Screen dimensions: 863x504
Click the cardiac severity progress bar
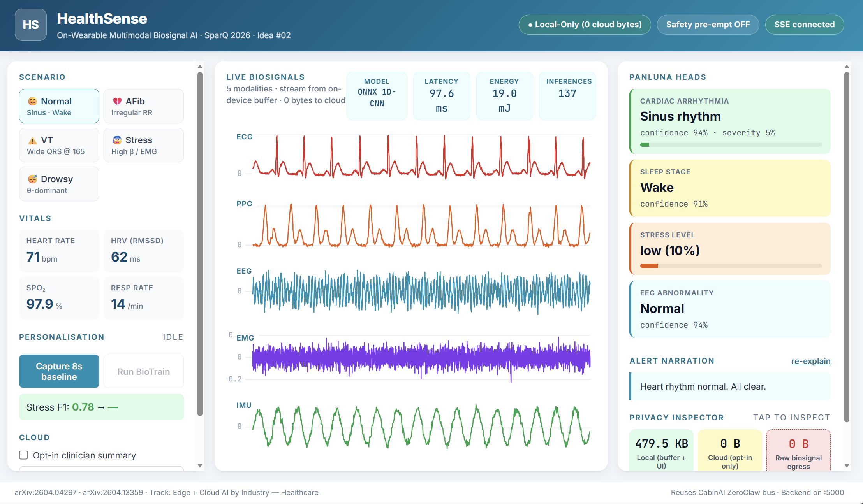tap(731, 145)
